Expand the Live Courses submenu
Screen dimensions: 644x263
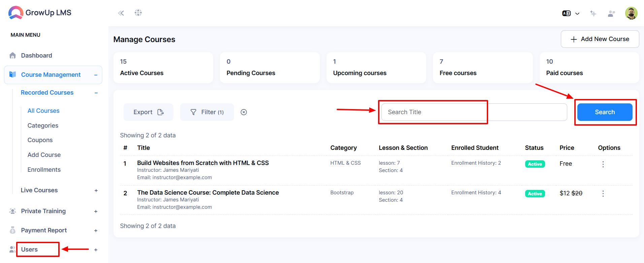coord(96,191)
